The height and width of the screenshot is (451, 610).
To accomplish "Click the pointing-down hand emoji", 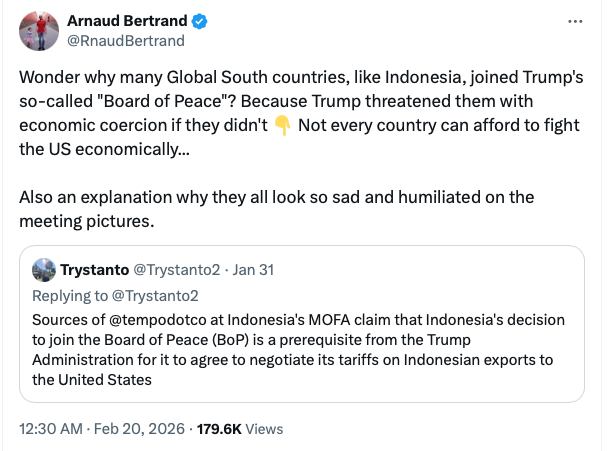I will pos(282,125).
